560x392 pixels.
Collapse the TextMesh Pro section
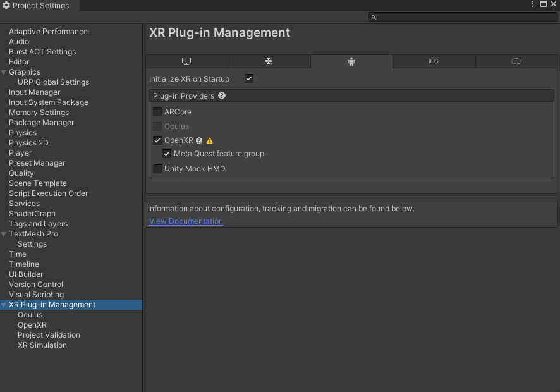click(x=4, y=233)
